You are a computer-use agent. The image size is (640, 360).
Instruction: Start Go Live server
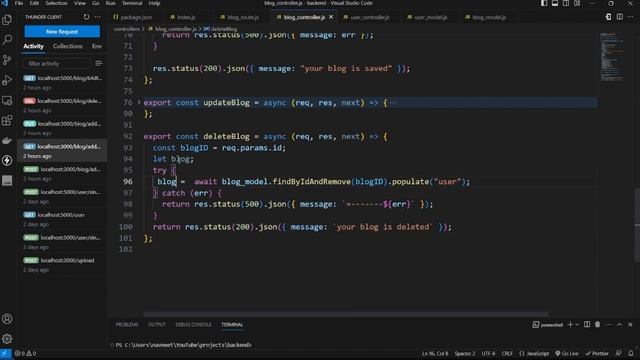pyautogui.click(x=567, y=353)
